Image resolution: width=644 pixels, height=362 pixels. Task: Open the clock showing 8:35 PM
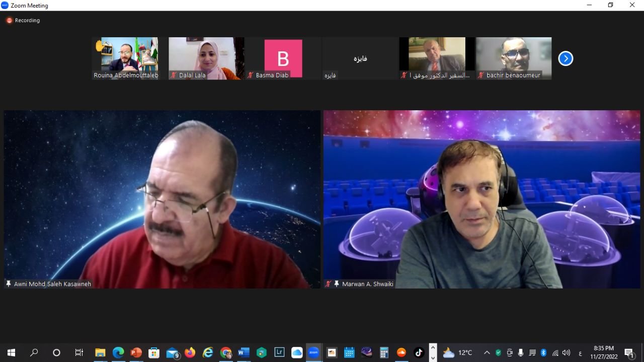(x=604, y=352)
